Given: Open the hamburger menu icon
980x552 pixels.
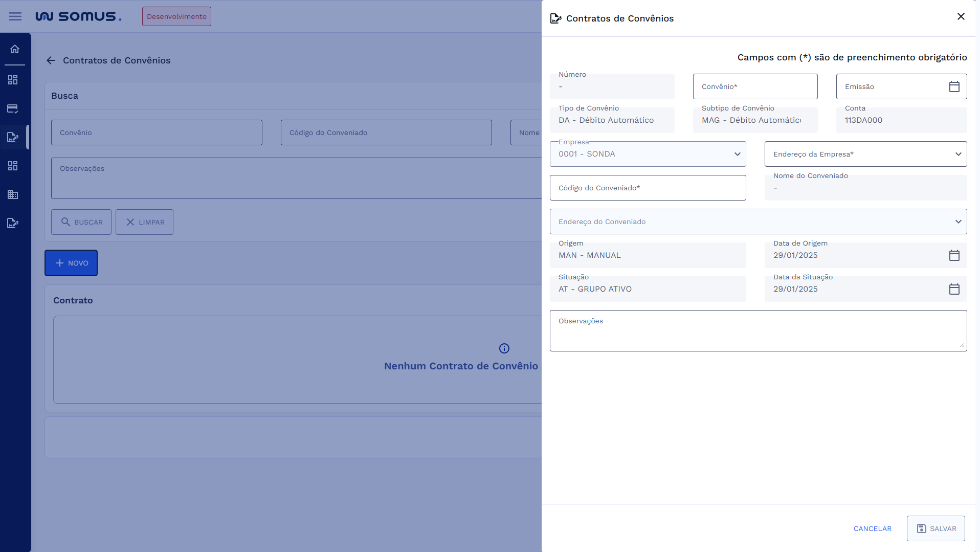Looking at the screenshot, I should (15, 16).
